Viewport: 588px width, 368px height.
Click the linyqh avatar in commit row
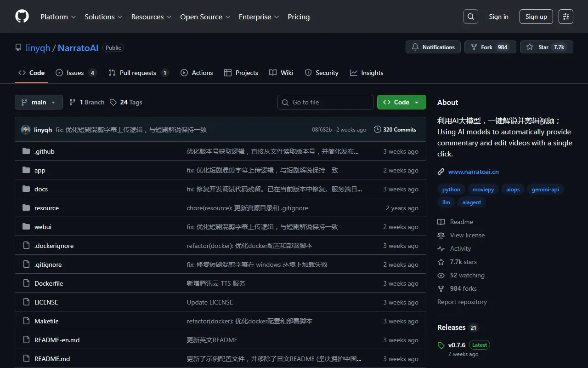pos(26,130)
